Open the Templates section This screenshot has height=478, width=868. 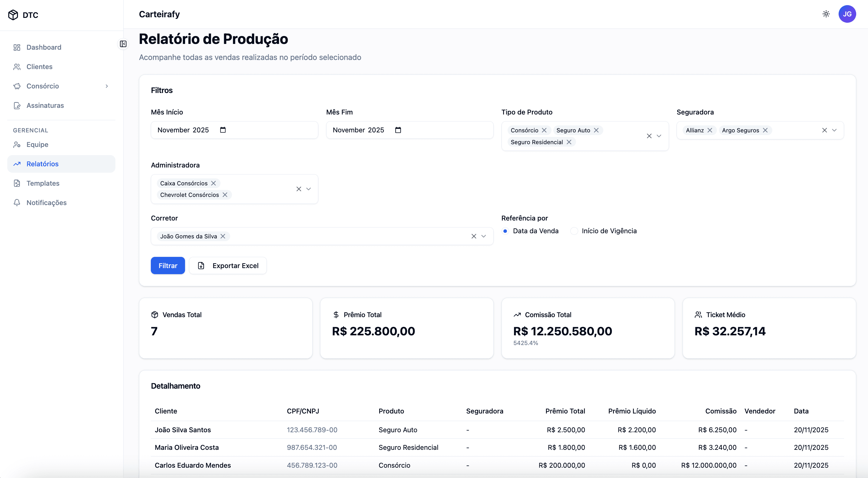click(43, 183)
